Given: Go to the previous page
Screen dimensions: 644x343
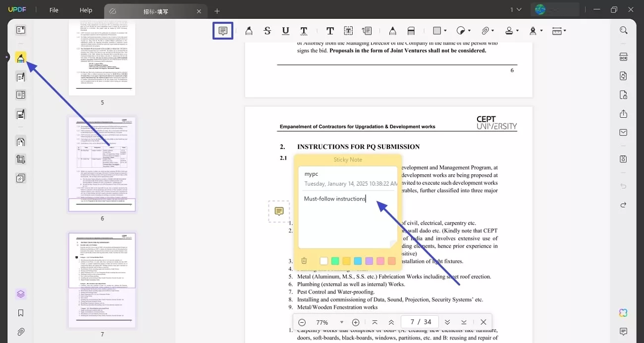Looking at the screenshot, I should click(391, 322).
